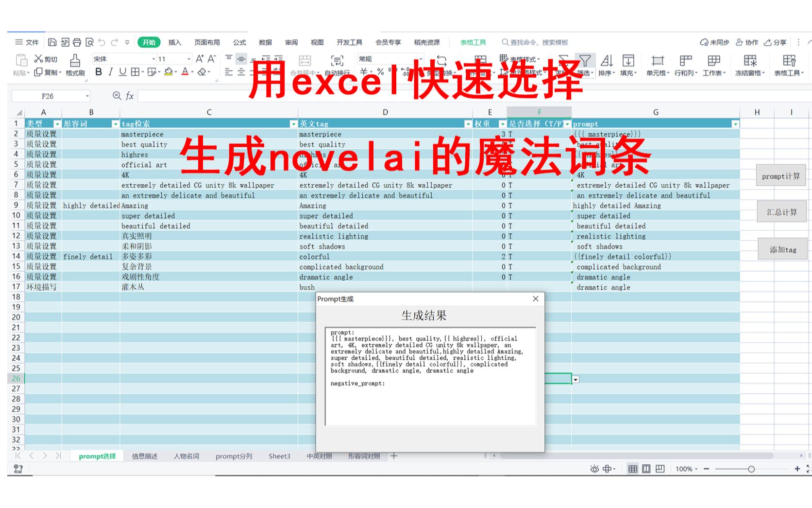Switch to Insert (插入) ribbon tab
The image size is (812, 508).
(175, 42)
